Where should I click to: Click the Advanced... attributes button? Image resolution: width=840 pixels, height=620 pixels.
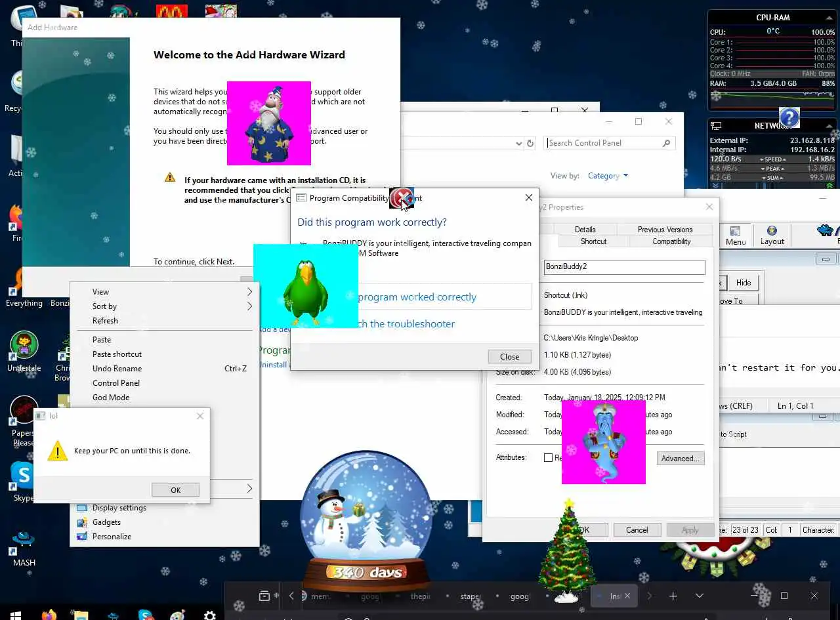pyautogui.click(x=681, y=459)
